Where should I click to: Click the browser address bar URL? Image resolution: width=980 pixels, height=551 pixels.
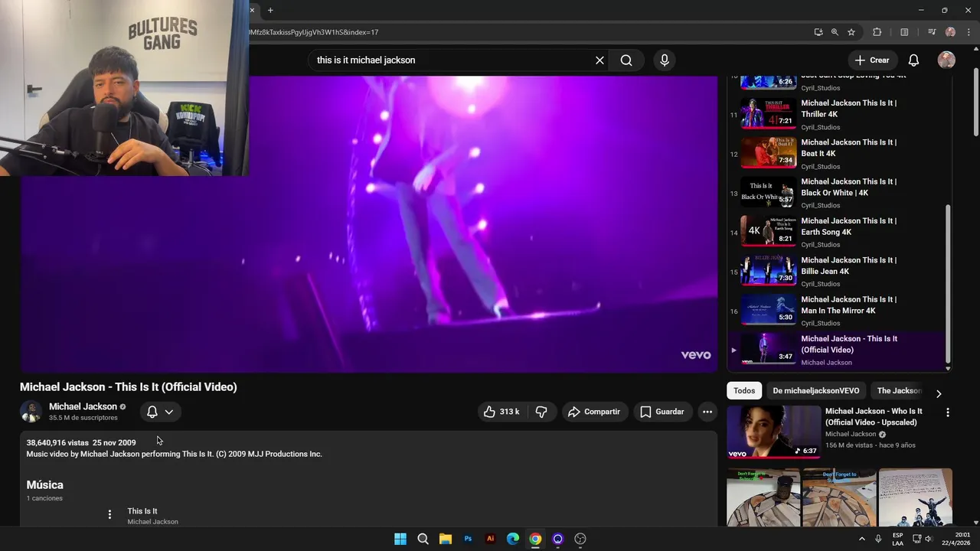[312, 32]
